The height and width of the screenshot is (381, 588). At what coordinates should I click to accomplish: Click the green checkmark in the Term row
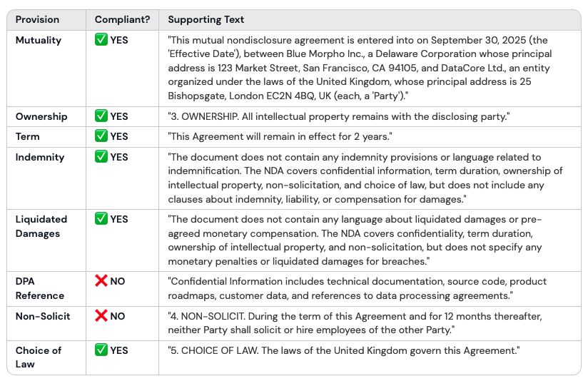point(101,136)
